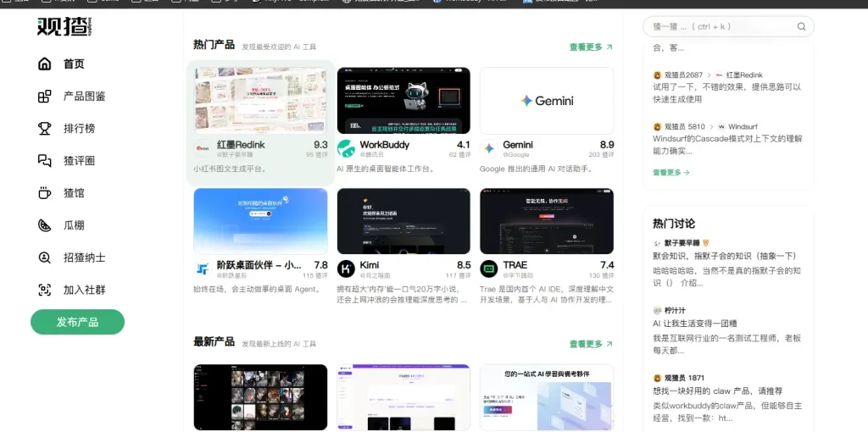Click the 发布产品 green button

coord(77,322)
